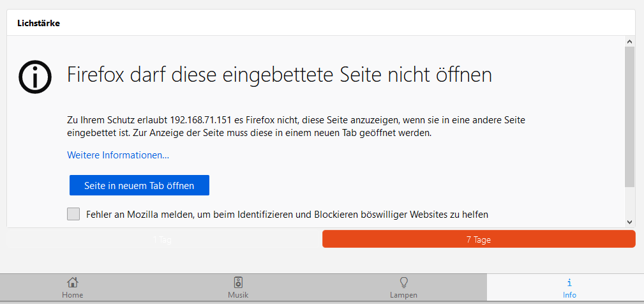
Task: Select the Lampen light bulb icon
Action: pos(403,282)
